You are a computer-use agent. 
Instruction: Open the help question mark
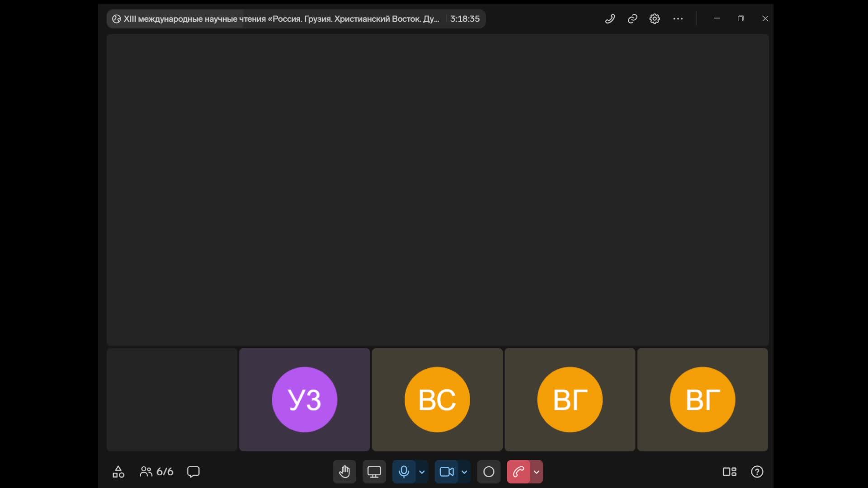click(x=757, y=472)
